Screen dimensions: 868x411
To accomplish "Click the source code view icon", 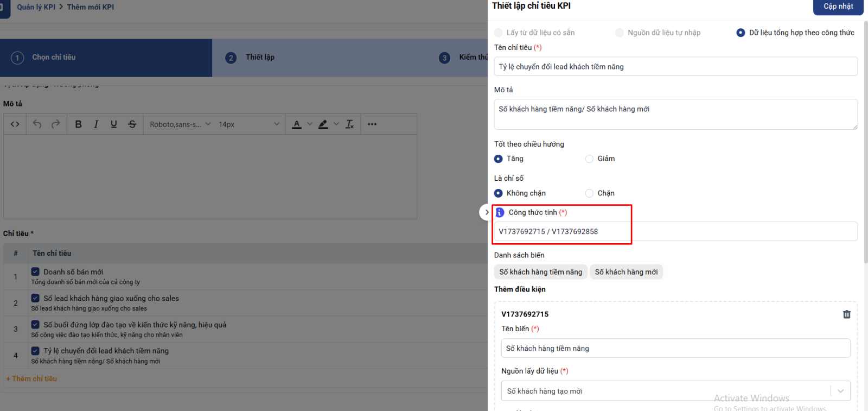I will (15, 124).
